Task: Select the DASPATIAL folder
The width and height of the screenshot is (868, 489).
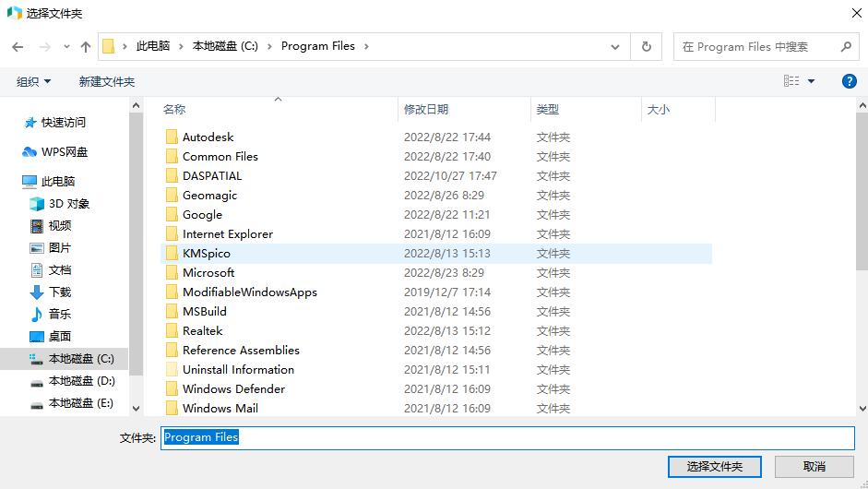Action: point(212,175)
